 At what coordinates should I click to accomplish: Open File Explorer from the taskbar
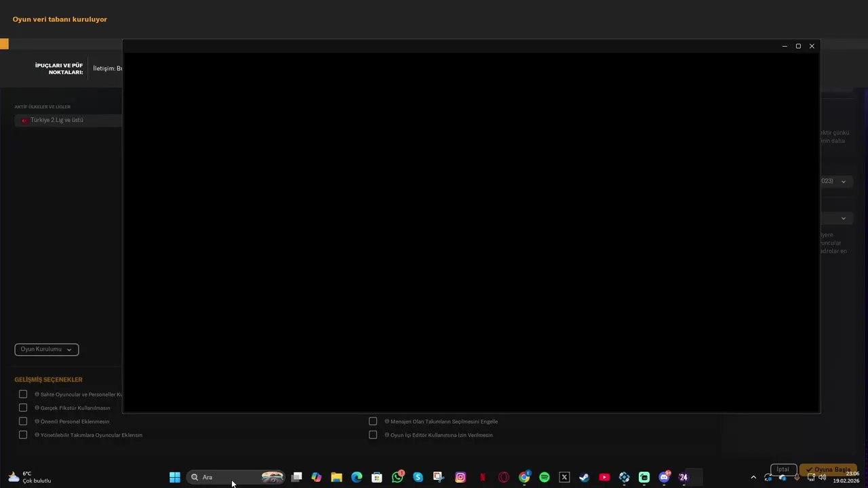[336, 477]
